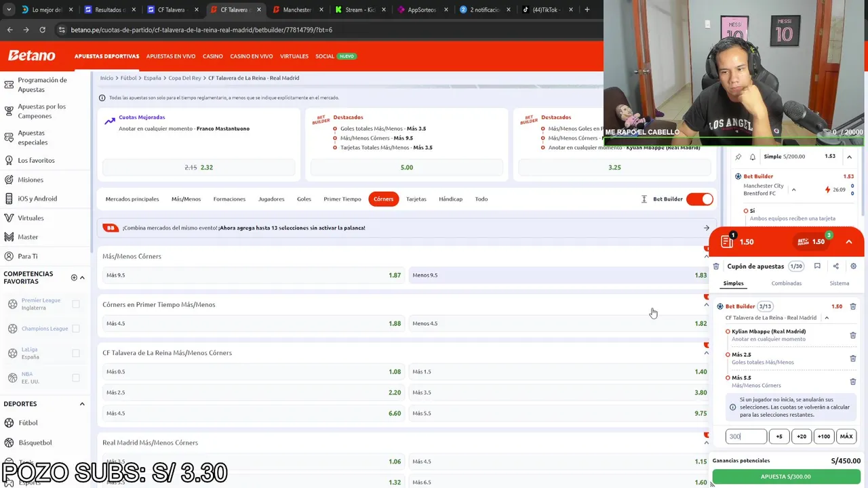This screenshot has height=488, width=868.
Task: Collapse the Simple S/200.00 bet chevron
Action: (x=849, y=157)
